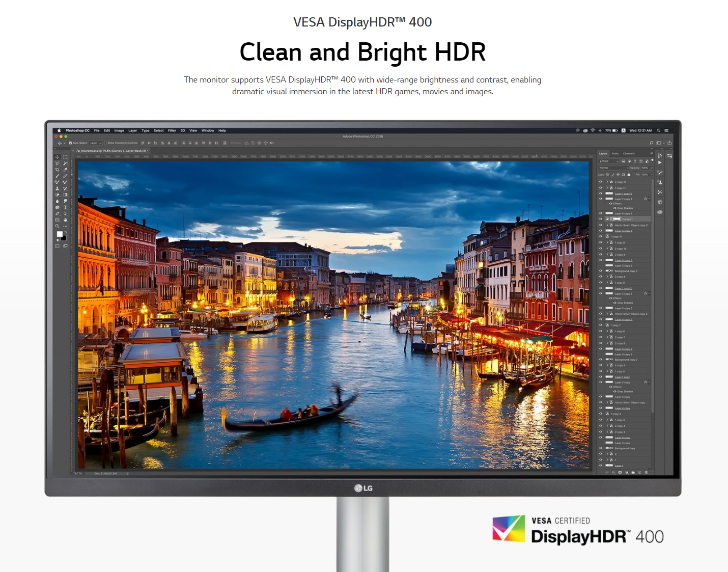Open the Filter menu
This screenshot has height=572, width=728.
(x=172, y=130)
